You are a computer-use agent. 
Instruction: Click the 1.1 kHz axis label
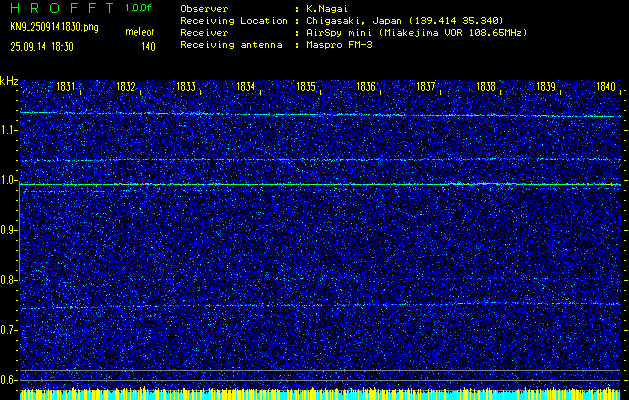click(7, 130)
